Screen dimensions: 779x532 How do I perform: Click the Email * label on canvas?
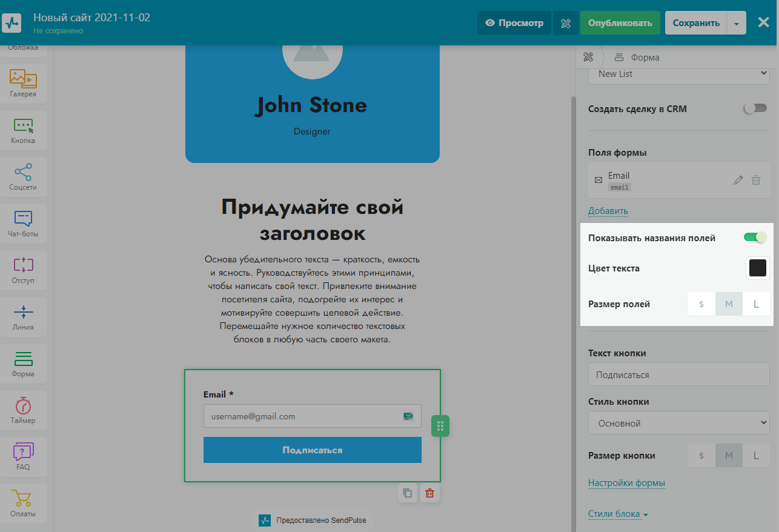click(219, 394)
